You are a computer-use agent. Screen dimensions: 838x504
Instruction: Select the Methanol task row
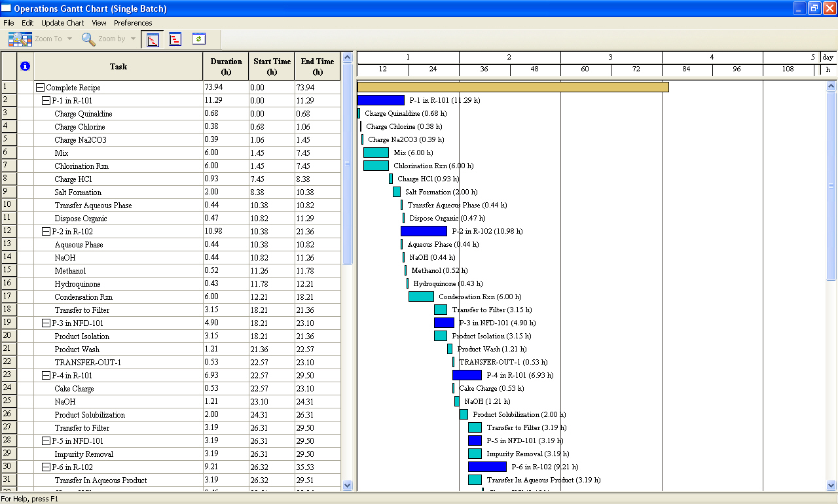click(171, 271)
